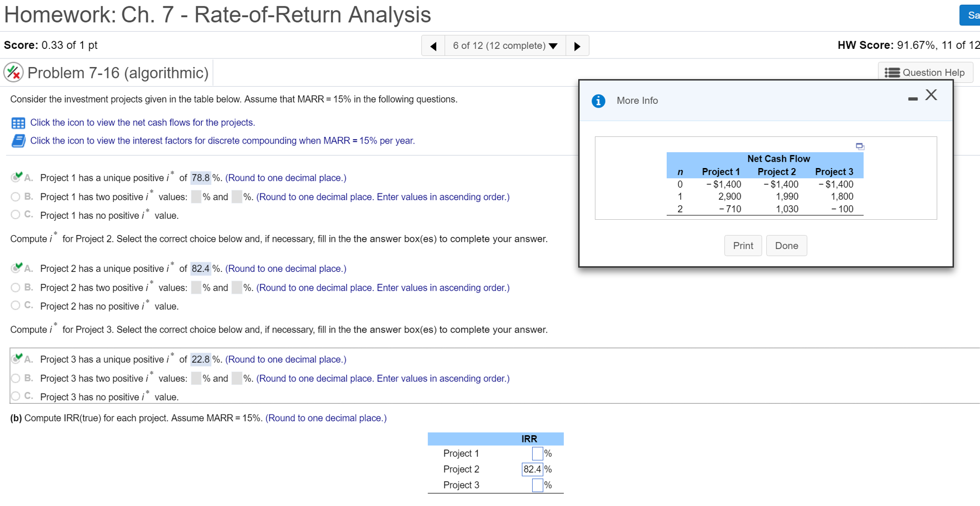Click the partial credit problem status icon
This screenshot has width=980, height=506.
(13, 73)
